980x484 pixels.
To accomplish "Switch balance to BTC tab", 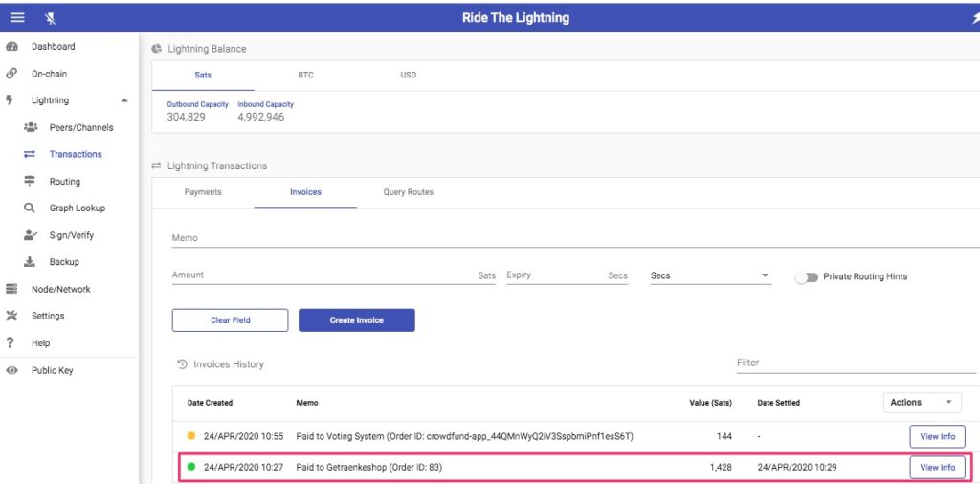I will (x=305, y=75).
